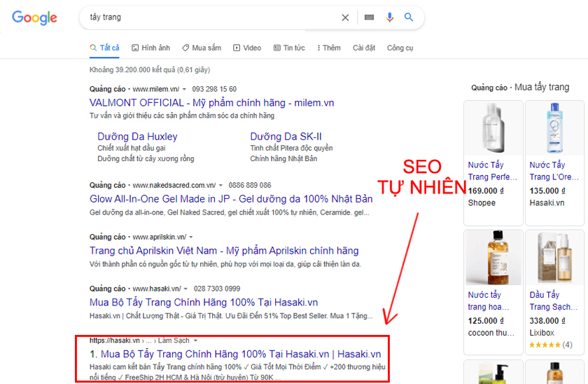Click phone number 028 7303 0999

(217, 289)
